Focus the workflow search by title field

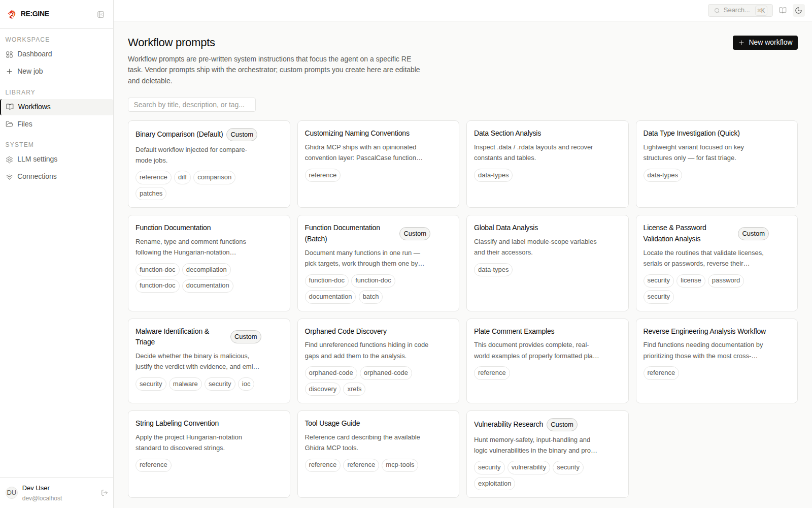point(192,105)
